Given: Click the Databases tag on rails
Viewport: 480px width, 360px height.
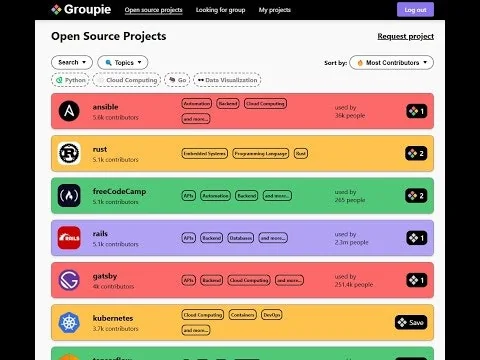Looking at the screenshot, I should tap(241, 238).
